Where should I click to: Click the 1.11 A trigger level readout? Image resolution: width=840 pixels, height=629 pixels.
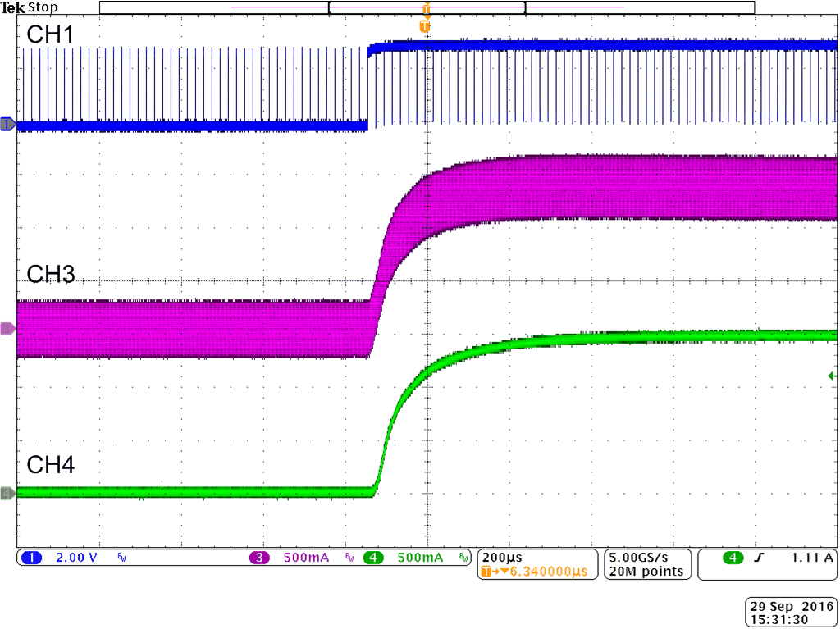click(812, 558)
